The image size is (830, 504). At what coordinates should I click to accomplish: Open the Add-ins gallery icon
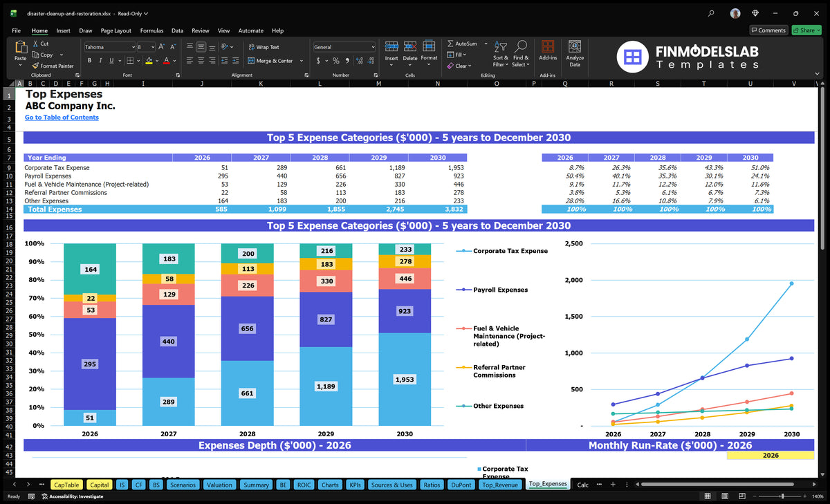[x=548, y=46]
